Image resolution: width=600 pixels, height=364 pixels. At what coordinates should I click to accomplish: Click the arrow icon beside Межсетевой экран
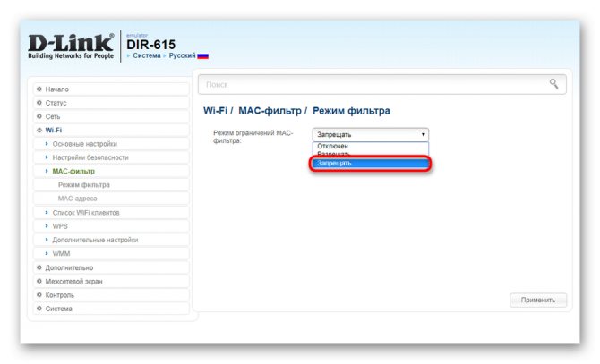pyautogui.click(x=39, y=281)
